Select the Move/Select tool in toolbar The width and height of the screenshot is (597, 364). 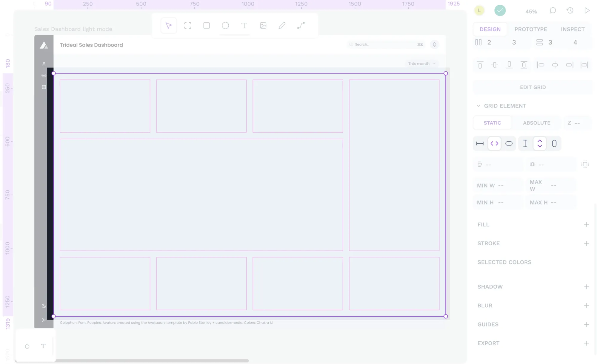pos(168,26)
